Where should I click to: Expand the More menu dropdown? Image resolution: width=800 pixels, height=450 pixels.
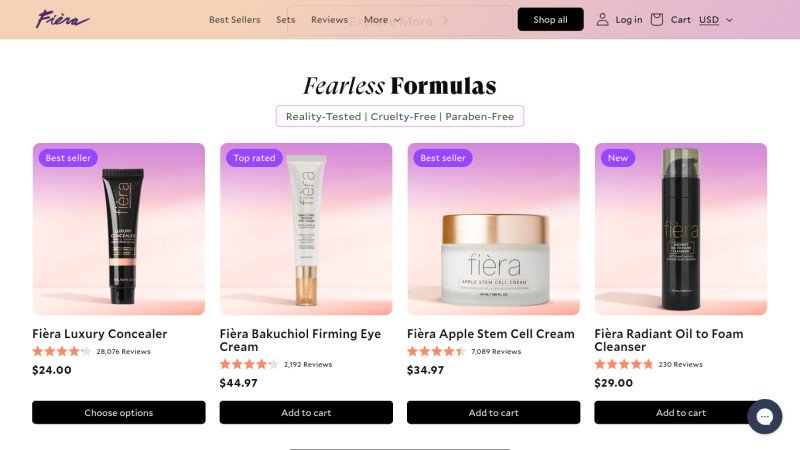pyautogui.click(x=382, y=19)
